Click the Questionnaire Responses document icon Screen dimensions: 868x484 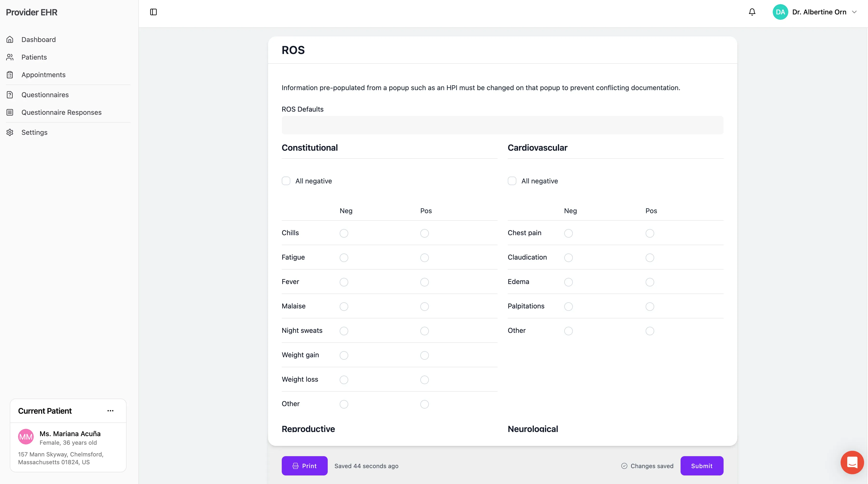(10, 112)
